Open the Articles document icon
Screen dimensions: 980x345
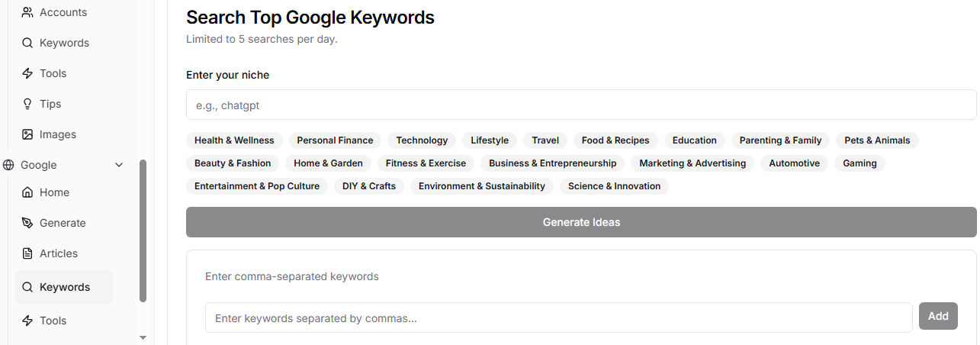tap(27, 253)
